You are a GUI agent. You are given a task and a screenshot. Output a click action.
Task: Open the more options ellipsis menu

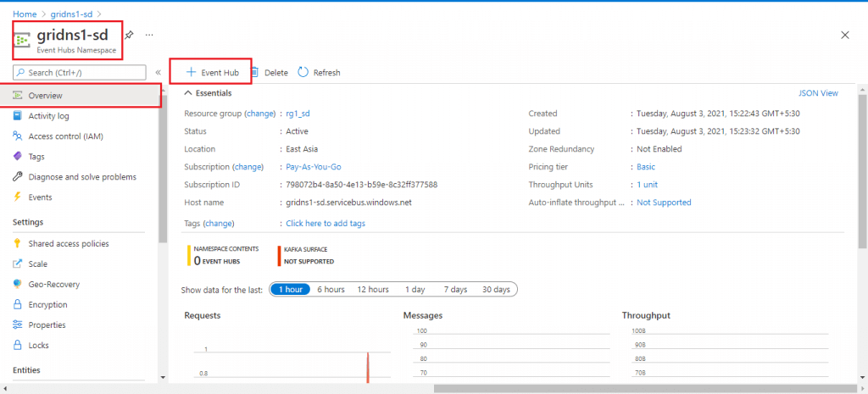tap(149, 35)
